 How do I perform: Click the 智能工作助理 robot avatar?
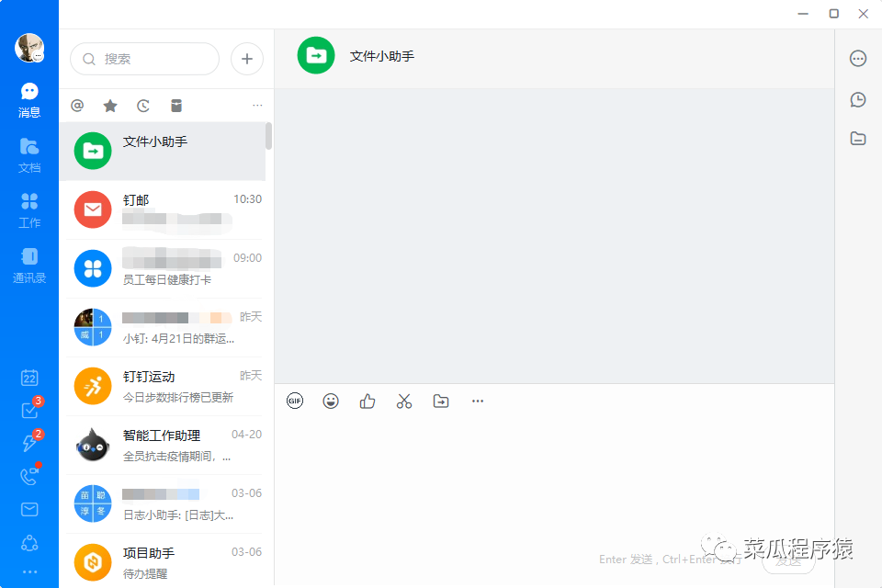(93, 445)
